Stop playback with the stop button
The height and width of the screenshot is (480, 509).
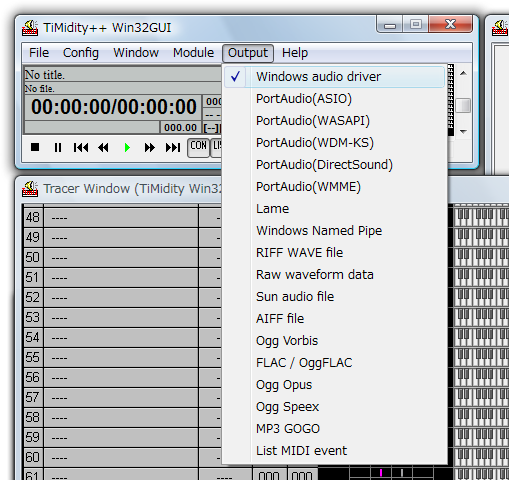pos(35,147)
